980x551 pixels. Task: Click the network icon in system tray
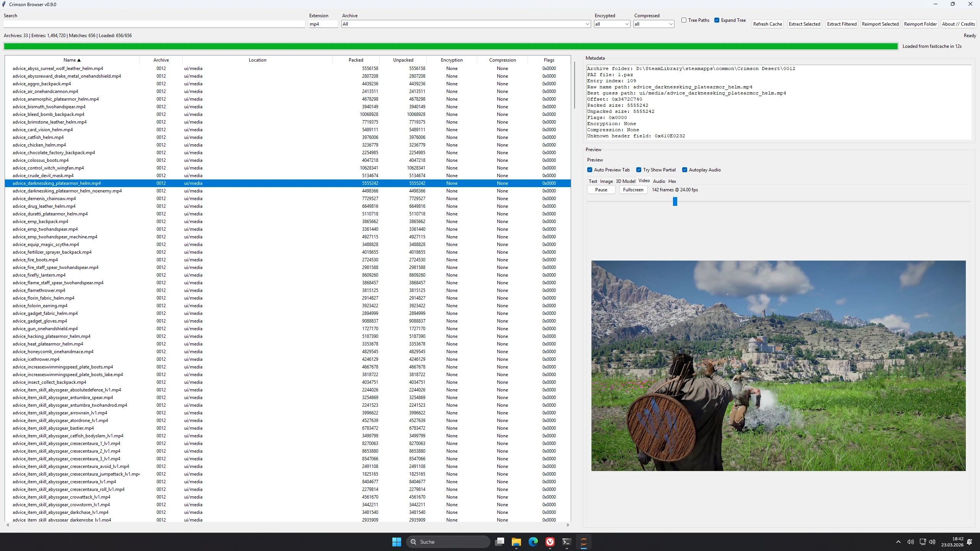pos(923,542)
